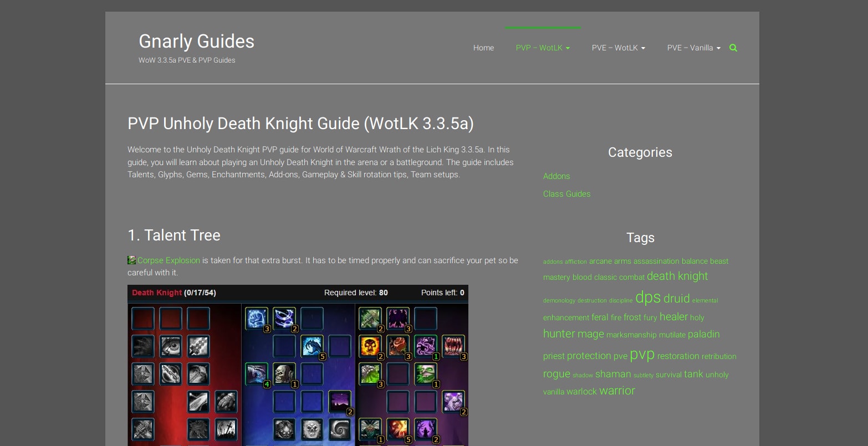
Task: Select the fiery orange talent, rank 5
Action: [397, 429]
